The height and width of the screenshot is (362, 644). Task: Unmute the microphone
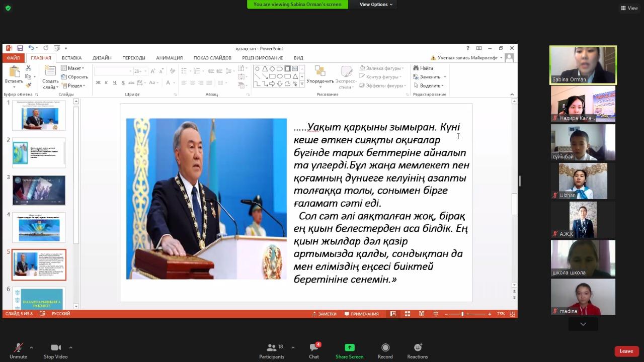click(x=18, y=347)
